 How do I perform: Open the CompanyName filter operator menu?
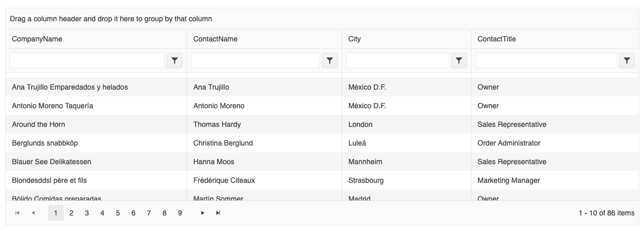[174, 61]
